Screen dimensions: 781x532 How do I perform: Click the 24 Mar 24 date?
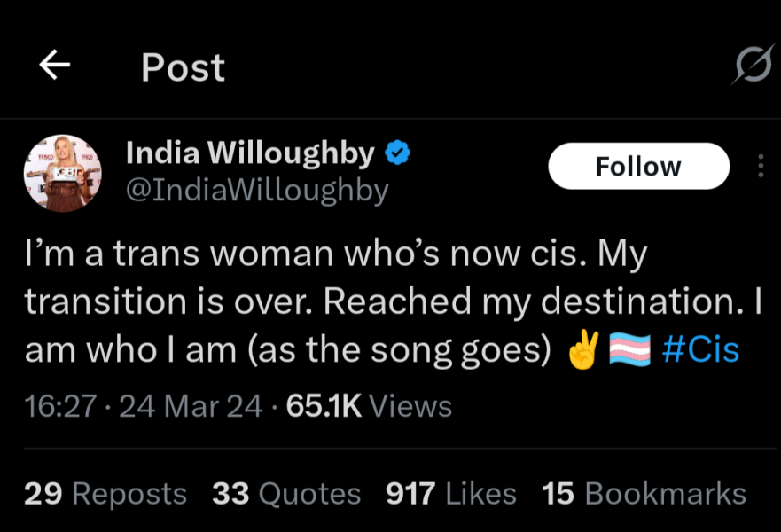pos(191,406)
